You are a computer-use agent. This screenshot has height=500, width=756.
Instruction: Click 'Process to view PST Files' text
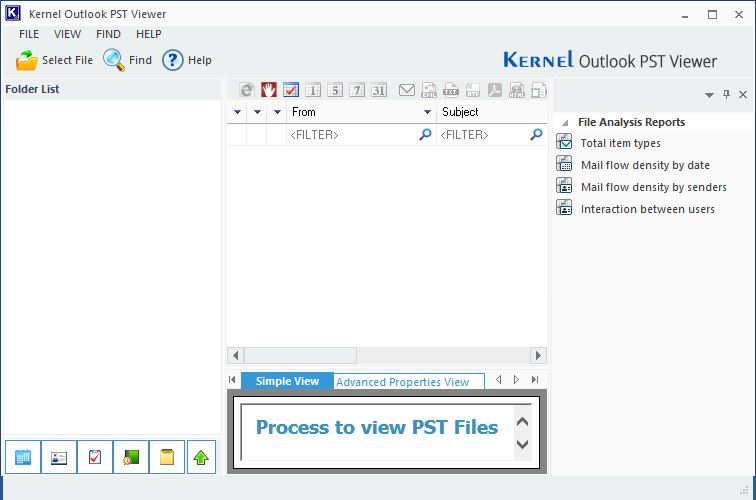(x=377, y=427)
